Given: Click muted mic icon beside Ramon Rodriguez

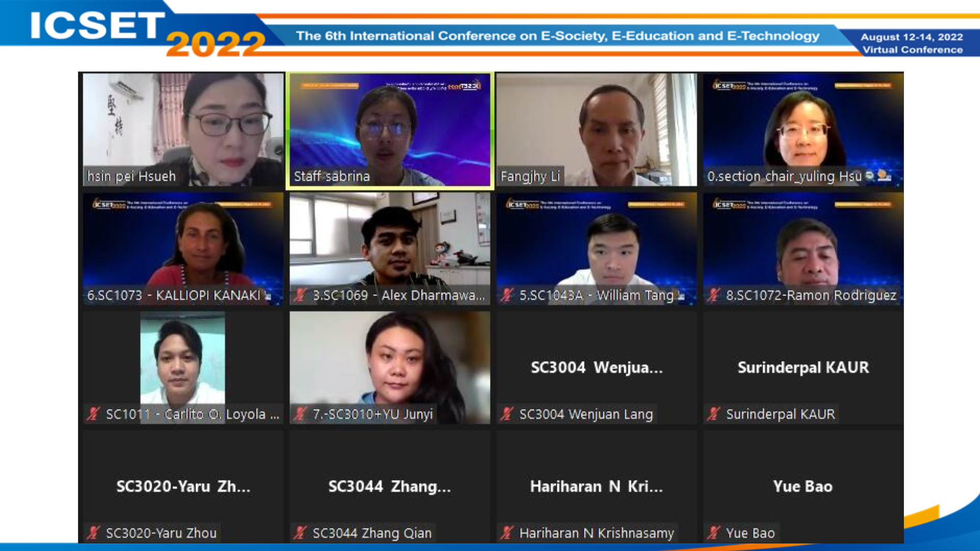Looking at the screenshot, I should click(714, 295).
